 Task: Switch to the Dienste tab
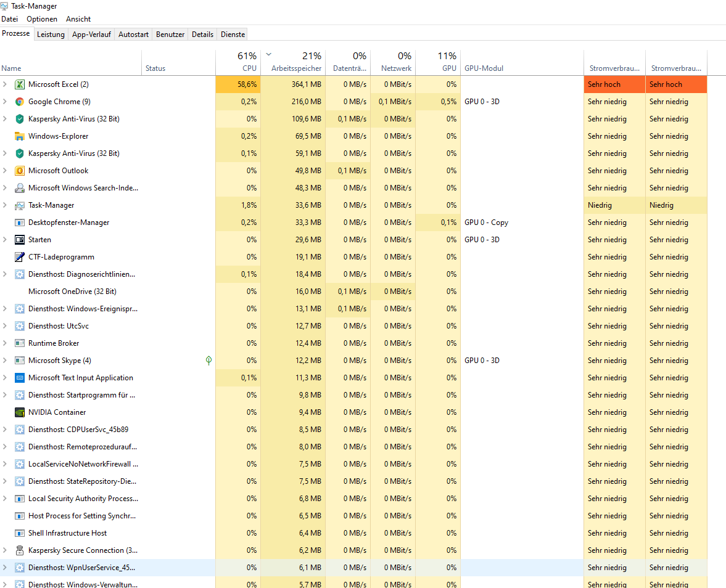pos(233,35)
